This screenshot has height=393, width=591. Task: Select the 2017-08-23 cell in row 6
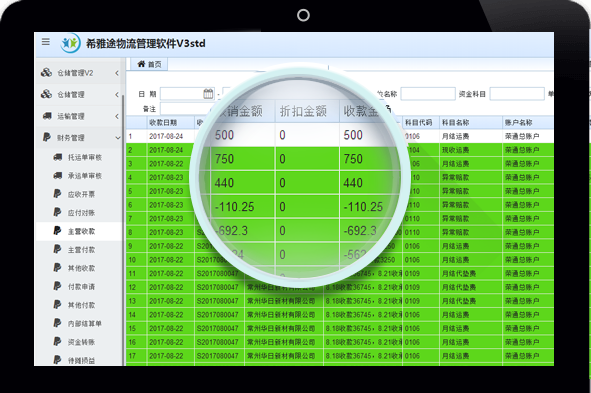point(170,205)
